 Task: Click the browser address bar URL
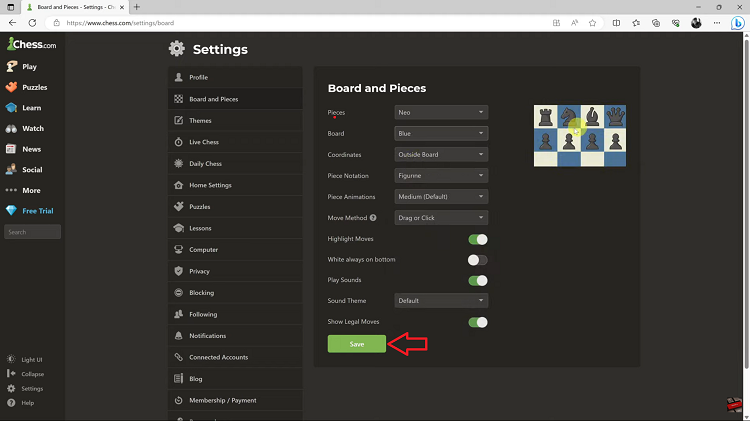pyautogui.click(x=120, y=22)
